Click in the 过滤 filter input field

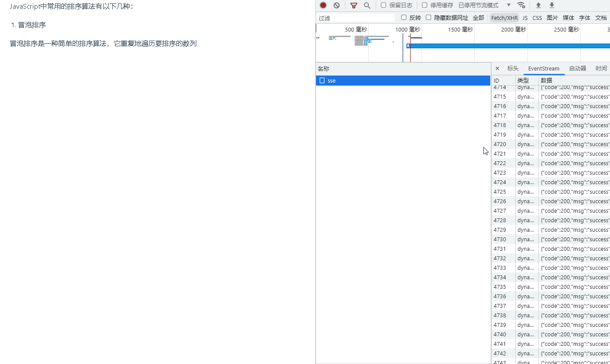[355, 17]
